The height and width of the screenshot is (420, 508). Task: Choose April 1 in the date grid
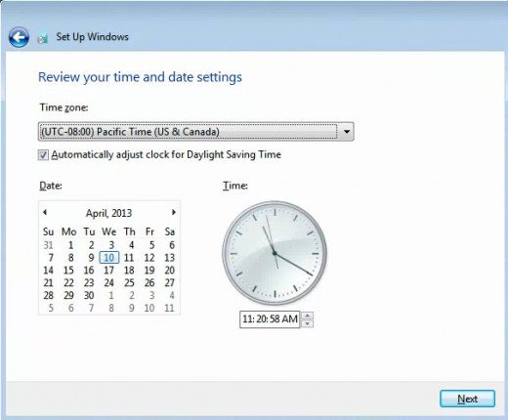pyautogui.click(x=70, y=245)
